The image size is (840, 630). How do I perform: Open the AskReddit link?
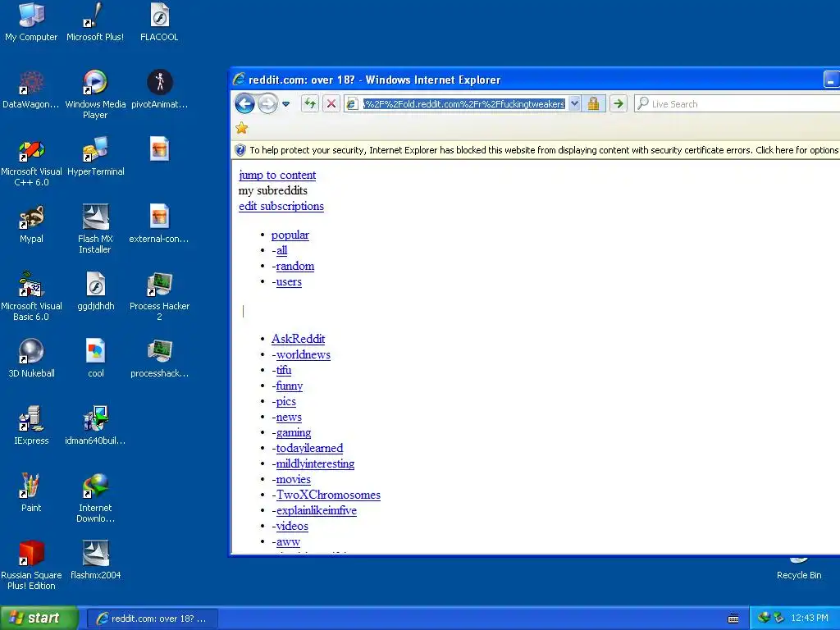(x=298, y=339)
